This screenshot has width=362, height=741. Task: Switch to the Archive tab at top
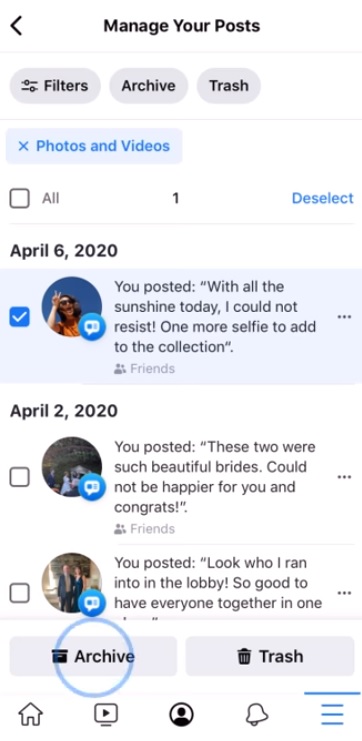(148, 86)
